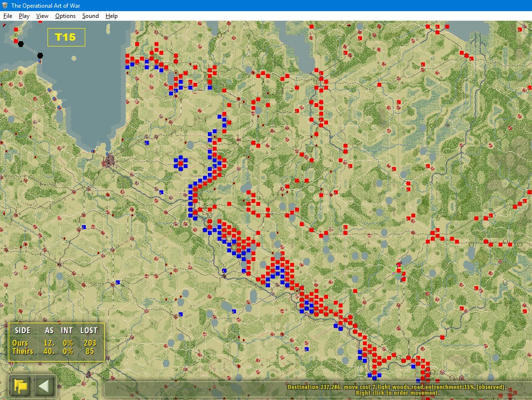Open the Sound menu

(90, 16)
